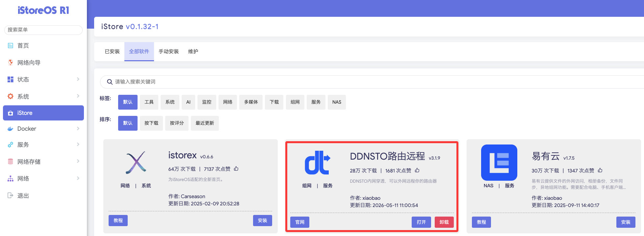
Task: Like istorex with thumbs-up icon
Action: [x=236, y=169]
